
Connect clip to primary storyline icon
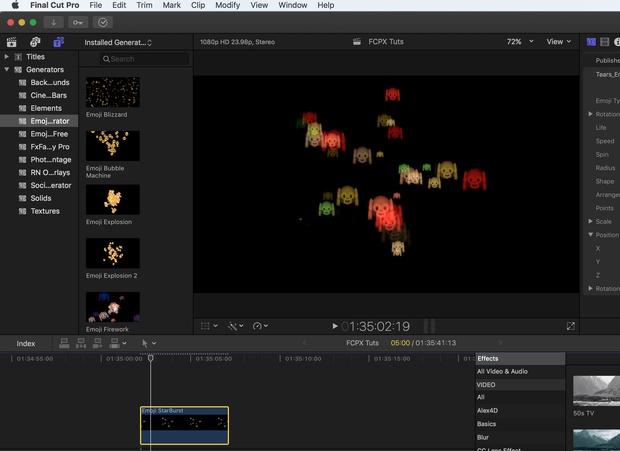coord(64,343)
